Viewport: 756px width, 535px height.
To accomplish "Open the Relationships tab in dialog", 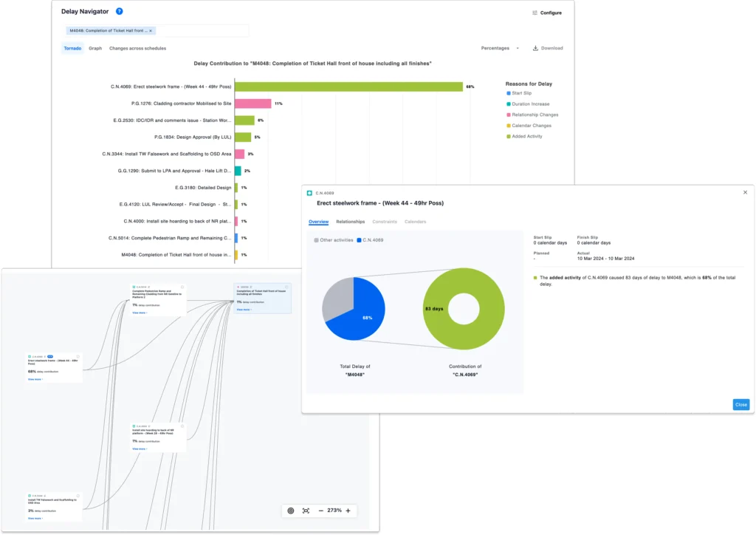I will (x=350, y=222).
